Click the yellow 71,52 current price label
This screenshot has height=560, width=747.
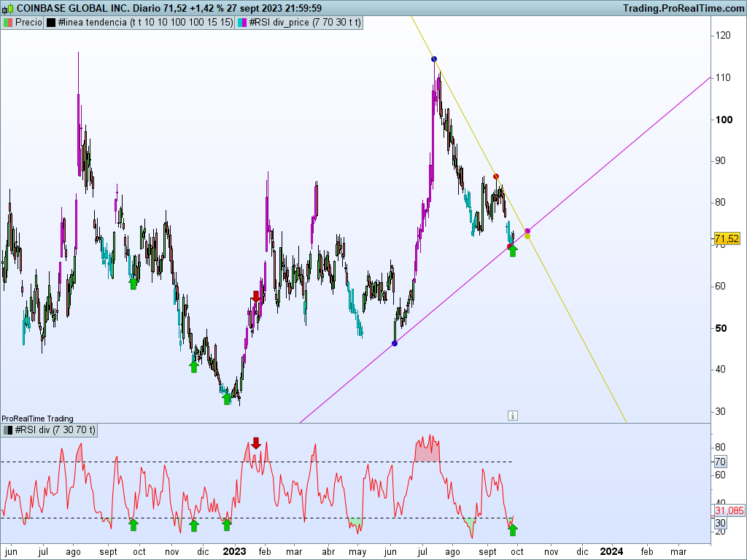(x=727, y=238)
